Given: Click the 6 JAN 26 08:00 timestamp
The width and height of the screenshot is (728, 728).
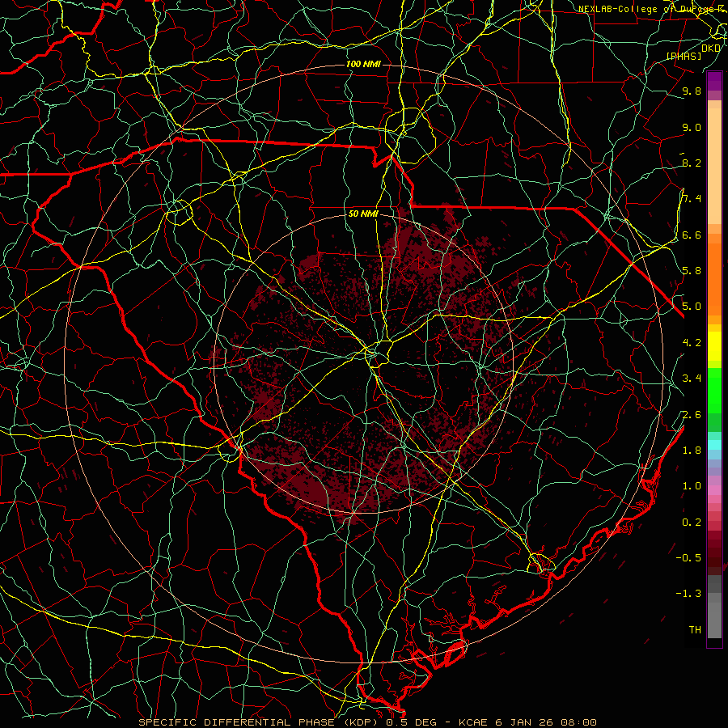Looking at the screenshot, I should pyautogui.click(x=545, y=722).
